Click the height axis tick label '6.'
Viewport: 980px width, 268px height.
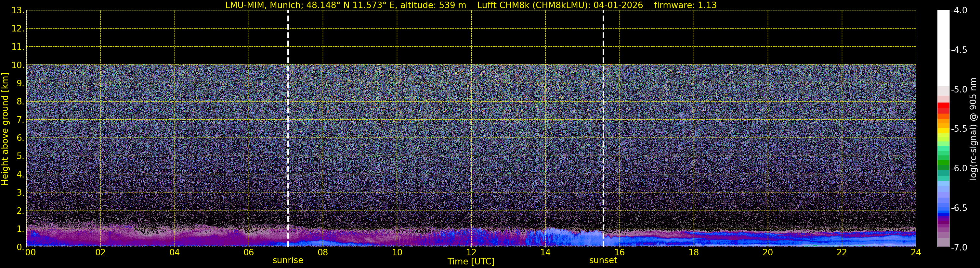pos(20,138)
